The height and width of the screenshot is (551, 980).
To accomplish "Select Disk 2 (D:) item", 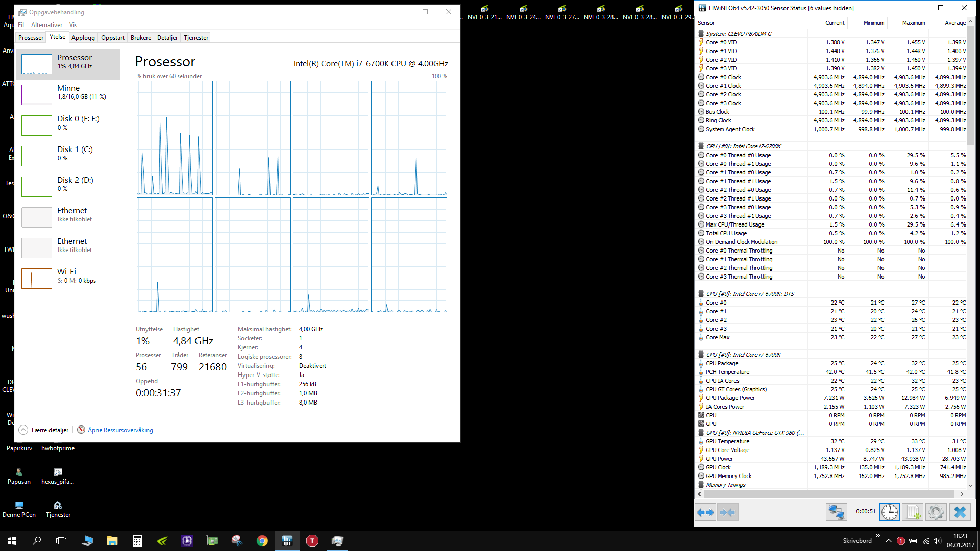I will tap(68, 187).
